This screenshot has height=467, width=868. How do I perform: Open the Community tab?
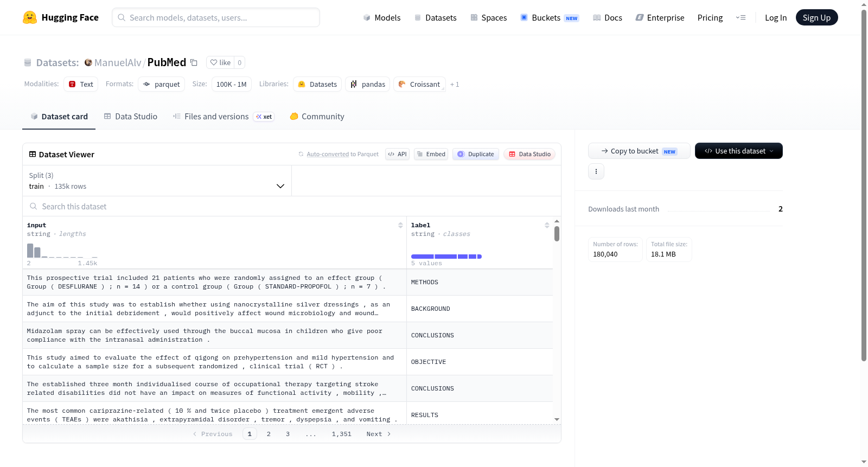coord(317,117)
